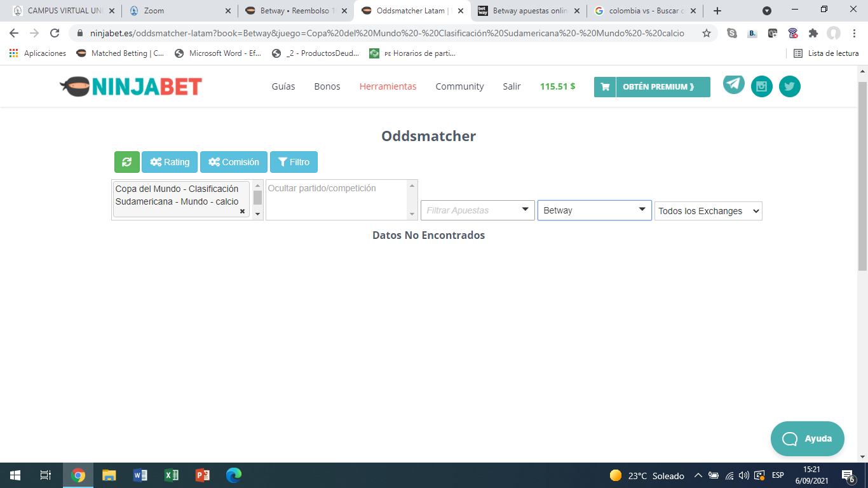Click the Obtén Premium button
This screenshot has height=488, width=868.
[x=652, y=87]
